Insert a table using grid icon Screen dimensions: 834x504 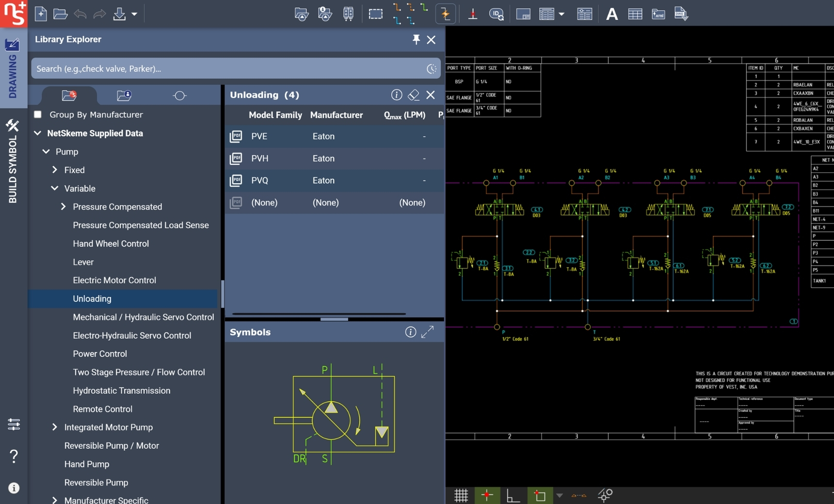pos(635,14)
